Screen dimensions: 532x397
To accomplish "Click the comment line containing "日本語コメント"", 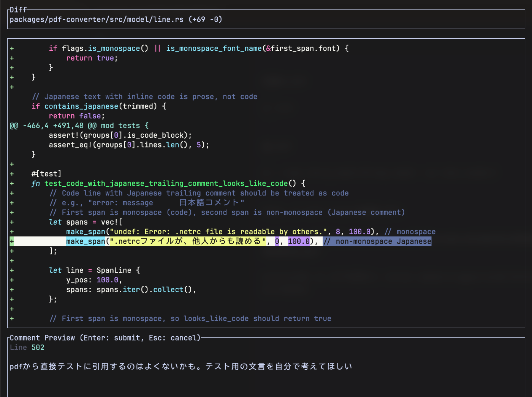I will tap(147, 203).
